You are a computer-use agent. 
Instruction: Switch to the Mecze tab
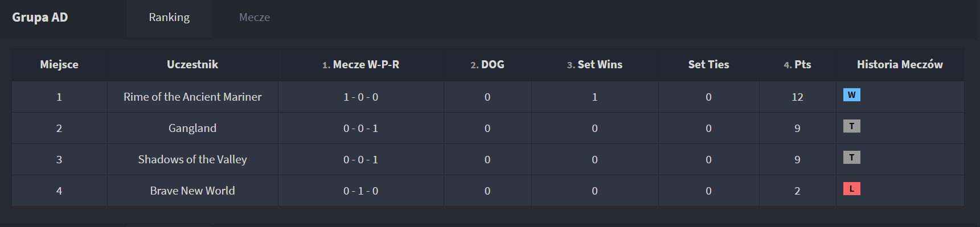255,18
